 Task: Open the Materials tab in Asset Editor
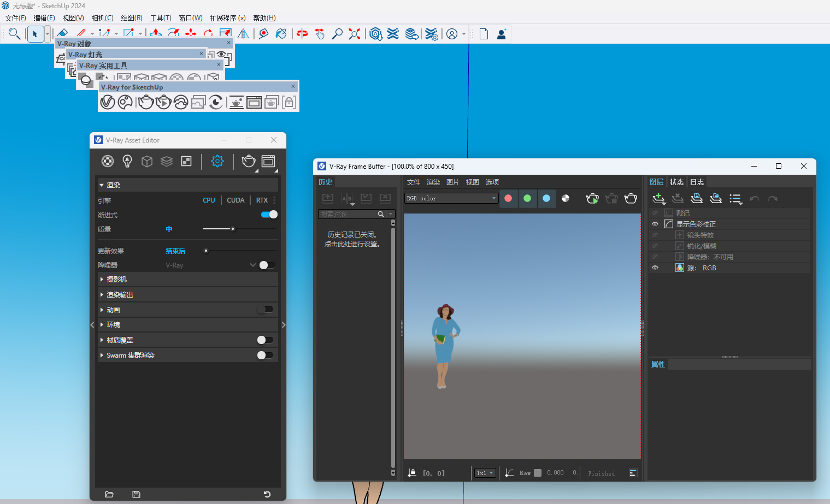pos(108,161)
